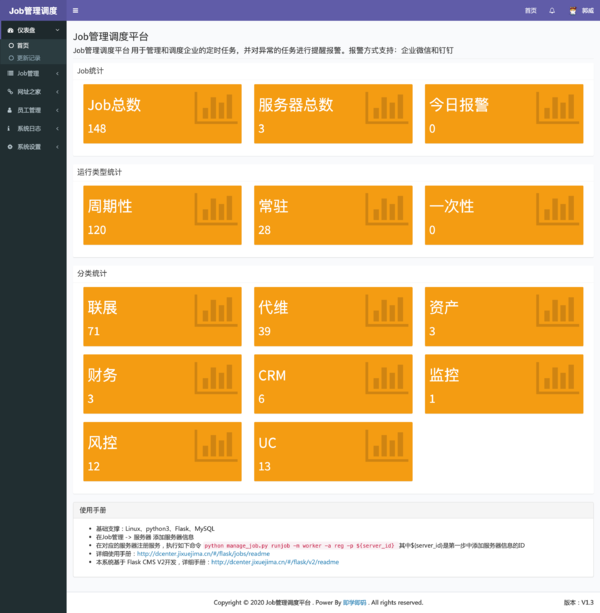Expand 系统日志 submenu via its arrow

click(x=57, y=128)
